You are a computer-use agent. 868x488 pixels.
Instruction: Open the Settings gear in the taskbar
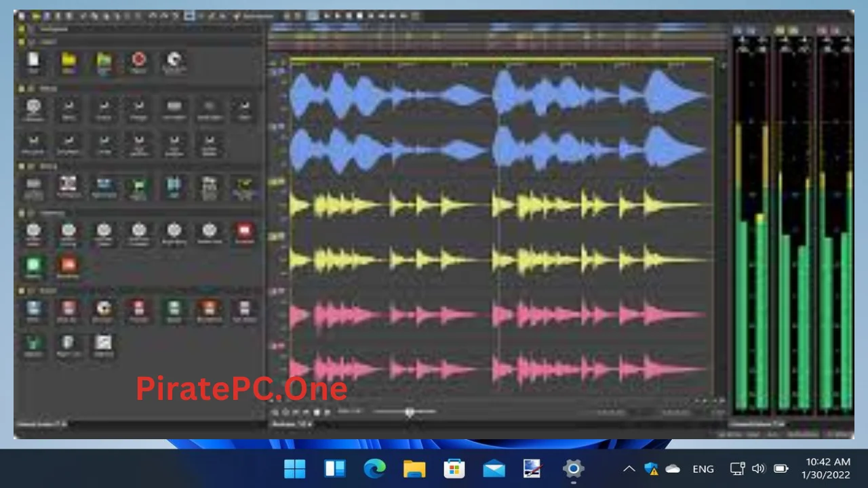[573, 468]
